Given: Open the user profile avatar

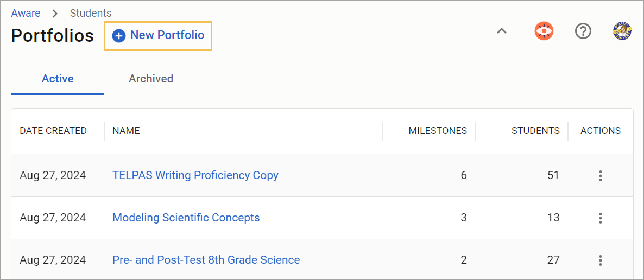Looking at the screenshot, I should [x=622, y=31].
